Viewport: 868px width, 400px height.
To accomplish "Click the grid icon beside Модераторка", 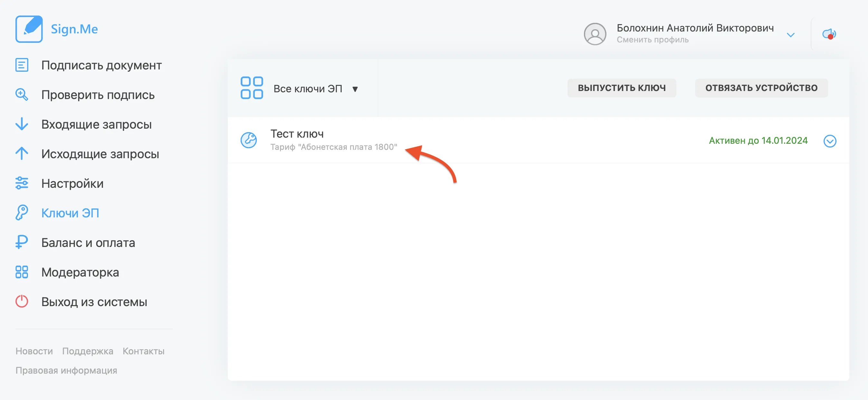I will point(22,272).
